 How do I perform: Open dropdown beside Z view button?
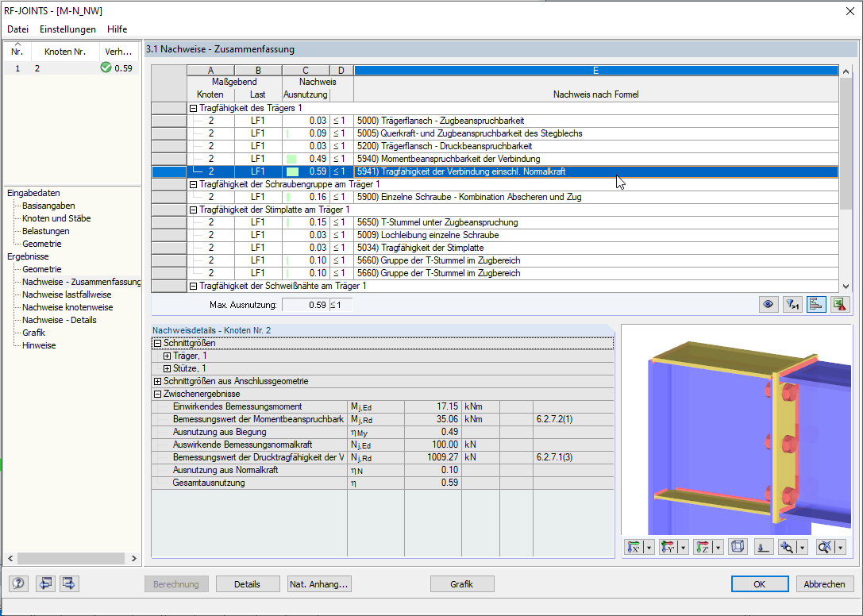719,547
